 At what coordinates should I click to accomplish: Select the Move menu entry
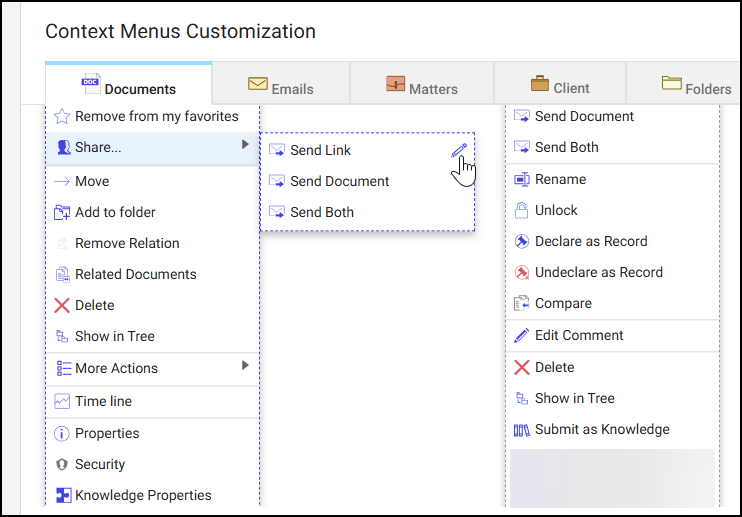(x=153, y=181)
